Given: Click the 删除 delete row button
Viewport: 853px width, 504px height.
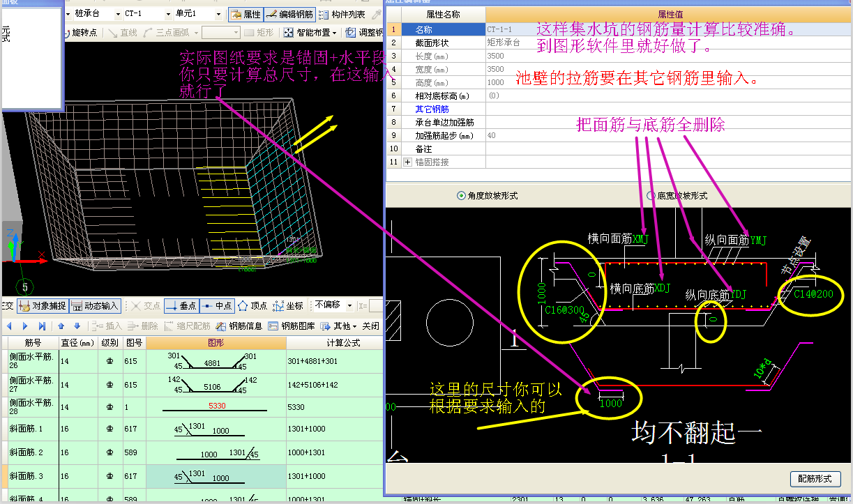Looking at the screenshot, I should pyautogui.click(x=143, y=326).
